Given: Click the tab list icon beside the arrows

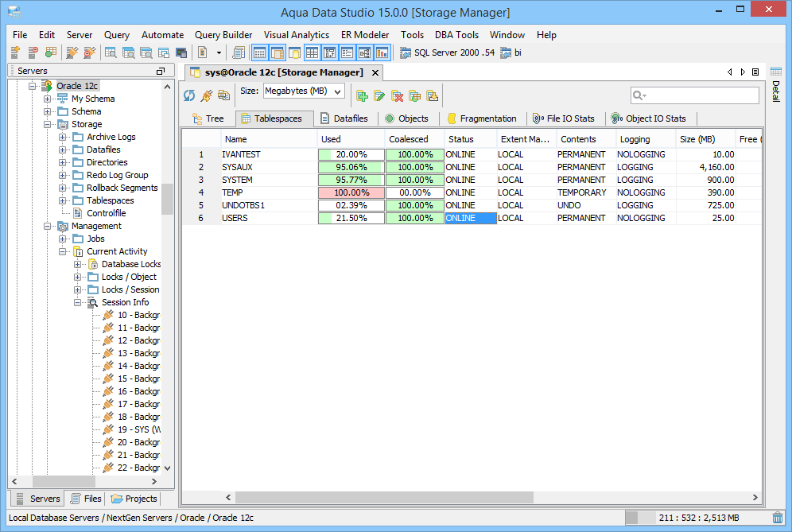Looking at the screenshot, I should (755, 72).
